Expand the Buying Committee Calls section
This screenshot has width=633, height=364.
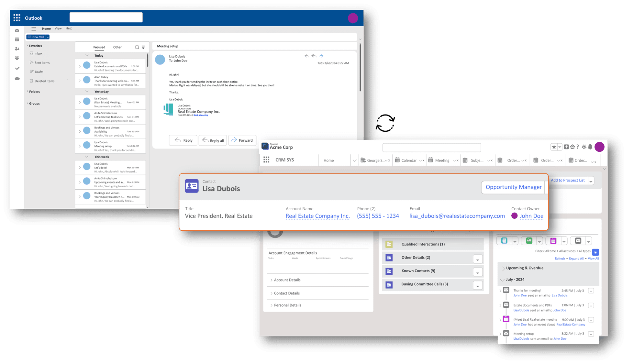point(478,284)
